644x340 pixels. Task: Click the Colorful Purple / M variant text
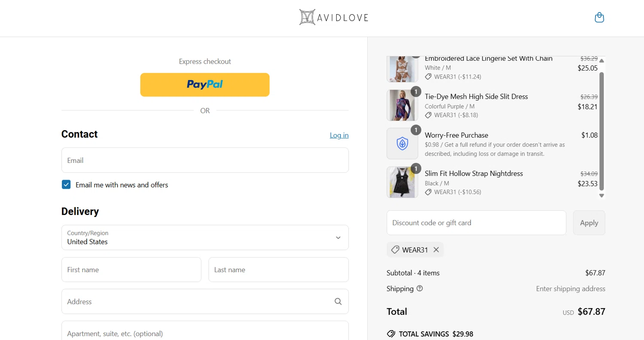[x=450, y=106]
